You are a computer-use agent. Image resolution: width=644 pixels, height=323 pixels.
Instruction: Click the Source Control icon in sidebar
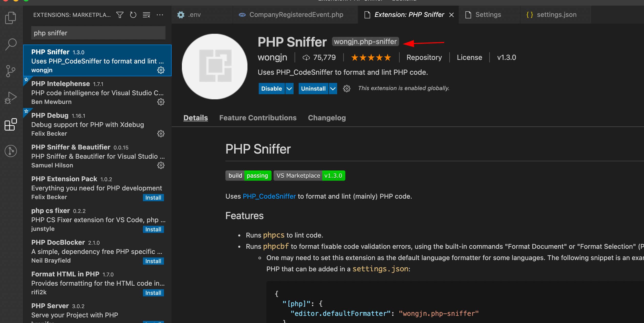point(11,70)
